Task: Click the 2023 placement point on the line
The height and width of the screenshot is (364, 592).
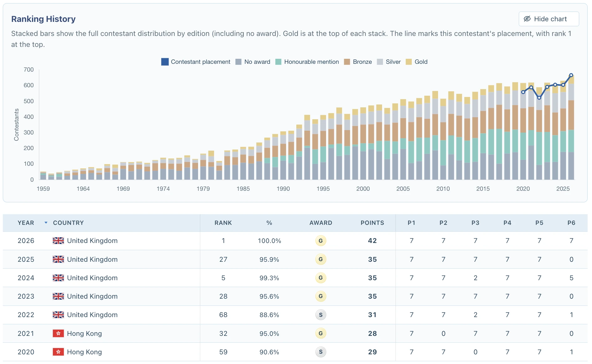Action: (547, 87)
